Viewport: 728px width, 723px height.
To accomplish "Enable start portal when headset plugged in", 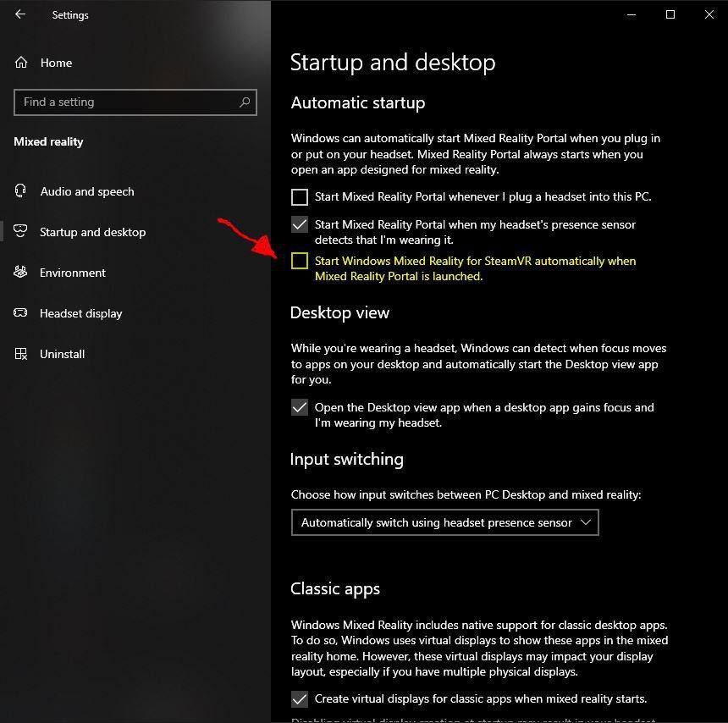I will tap(300, 197).
